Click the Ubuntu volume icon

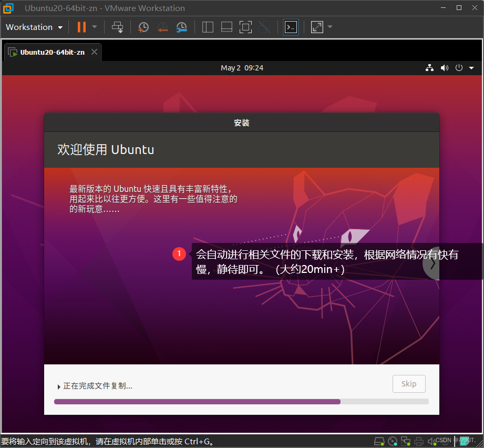click(x=445, y=68)
